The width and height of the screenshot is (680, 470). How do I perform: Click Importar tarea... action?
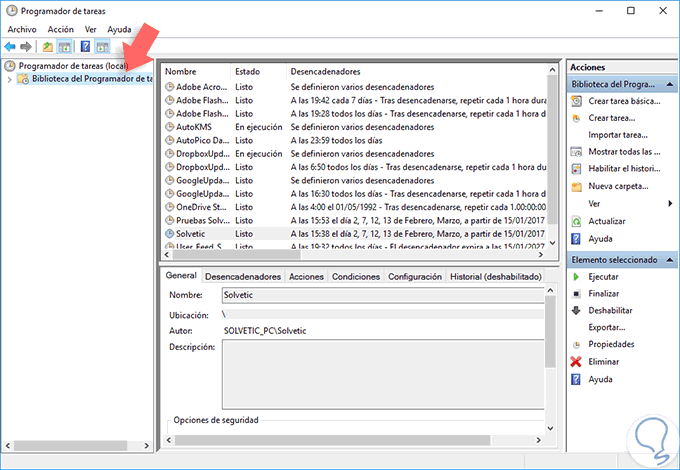click(x=618, y=135)
